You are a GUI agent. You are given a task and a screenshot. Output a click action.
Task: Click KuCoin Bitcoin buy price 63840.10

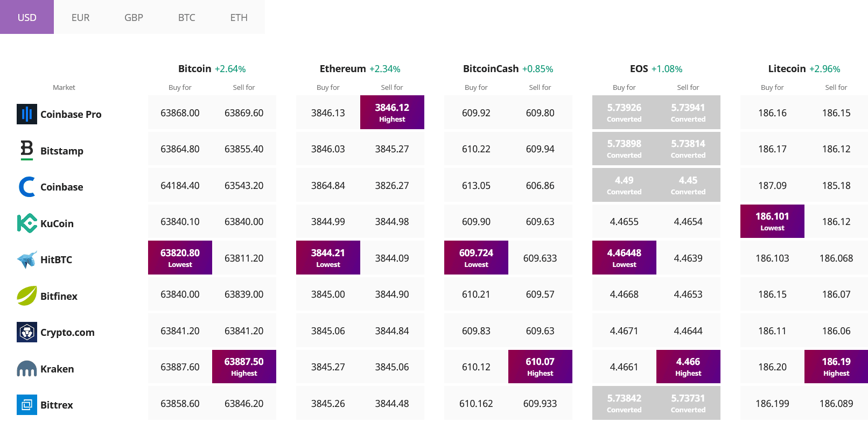[x=180, y=221]
